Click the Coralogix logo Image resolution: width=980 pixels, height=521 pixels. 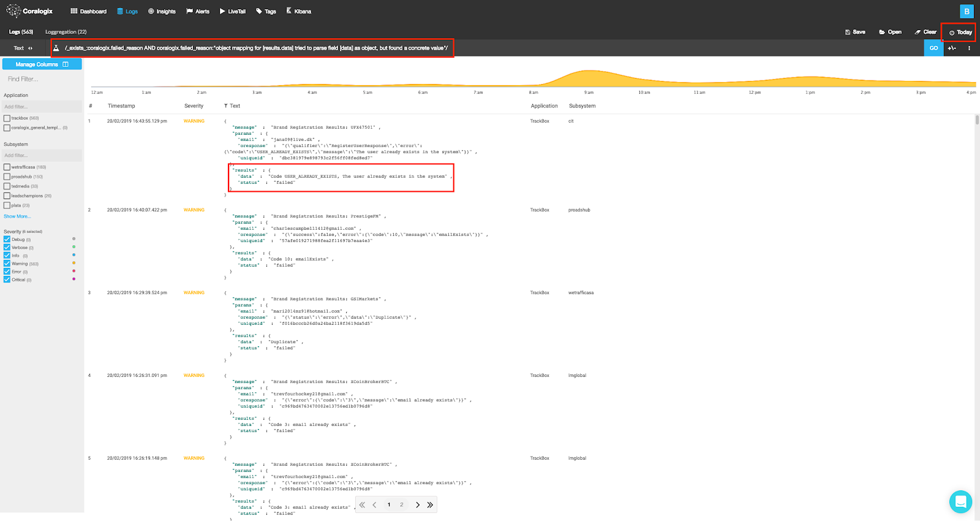click(29, 11)
